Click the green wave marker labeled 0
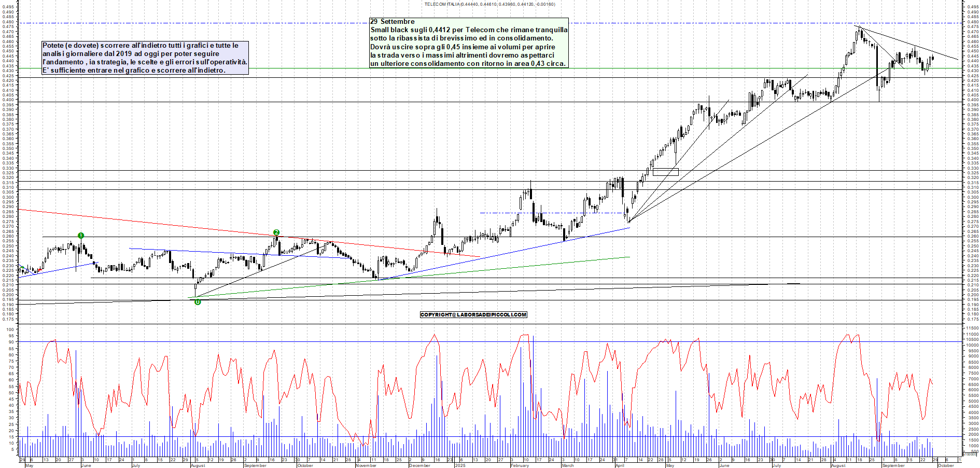The height and width of the screenshot is (468, 980). [x=198, y=302]
